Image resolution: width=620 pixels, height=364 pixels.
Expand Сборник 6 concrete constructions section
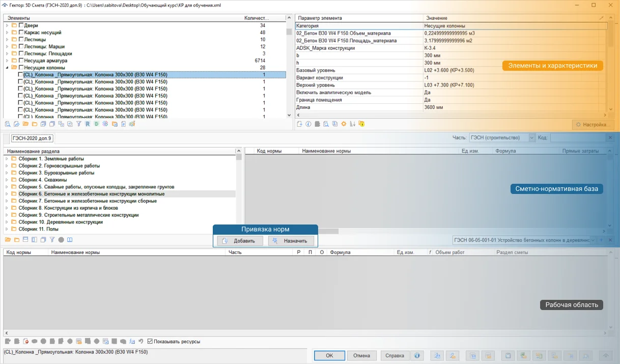[x=7, y=194]
